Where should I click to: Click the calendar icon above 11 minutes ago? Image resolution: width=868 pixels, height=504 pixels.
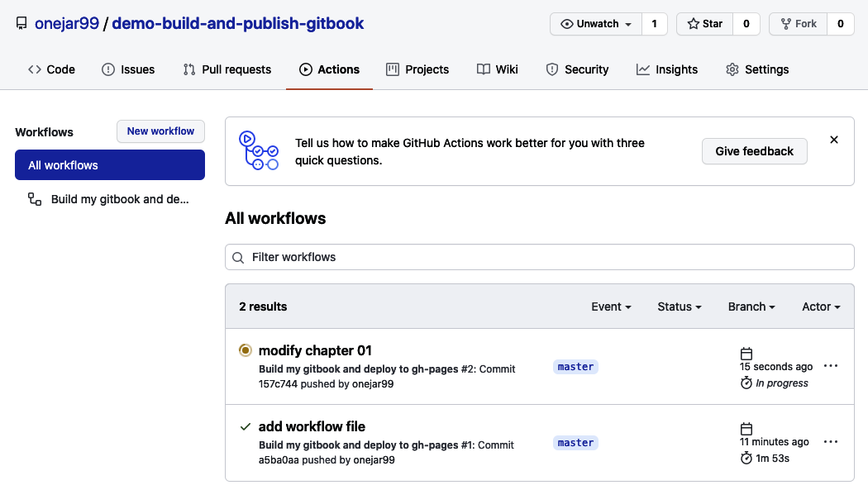[746, 429]
